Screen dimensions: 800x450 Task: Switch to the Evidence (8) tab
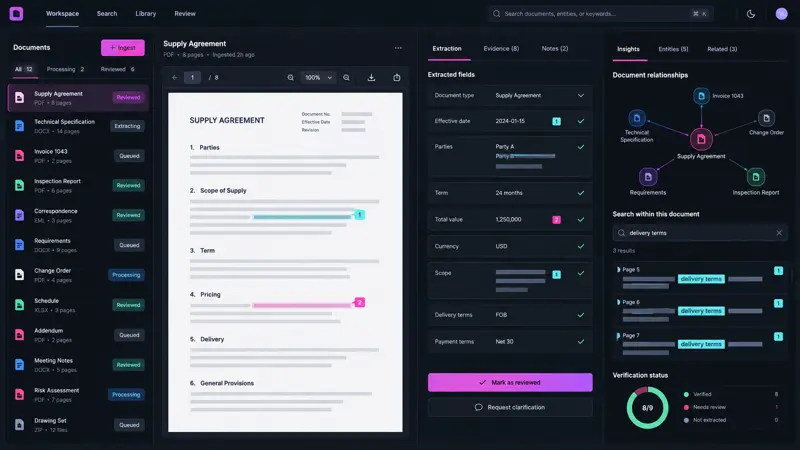(x=501, y=48)
